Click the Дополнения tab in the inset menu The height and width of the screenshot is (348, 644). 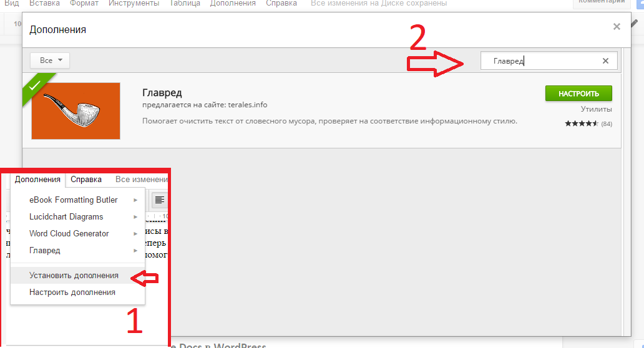tap(37, 180)
